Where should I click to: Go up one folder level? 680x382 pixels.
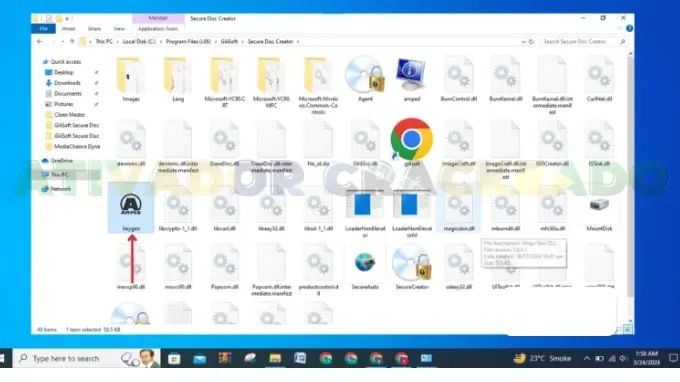click(72, 42)
